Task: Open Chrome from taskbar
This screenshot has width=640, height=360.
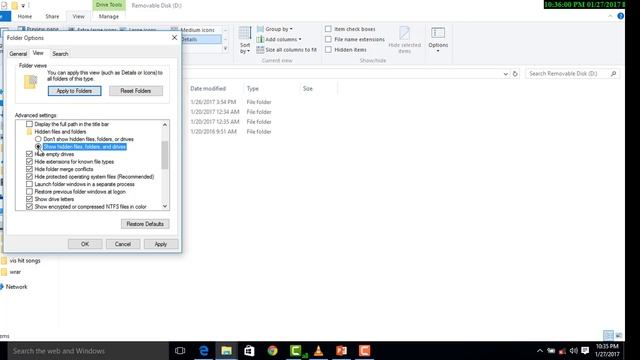Action: coord(272,351)
